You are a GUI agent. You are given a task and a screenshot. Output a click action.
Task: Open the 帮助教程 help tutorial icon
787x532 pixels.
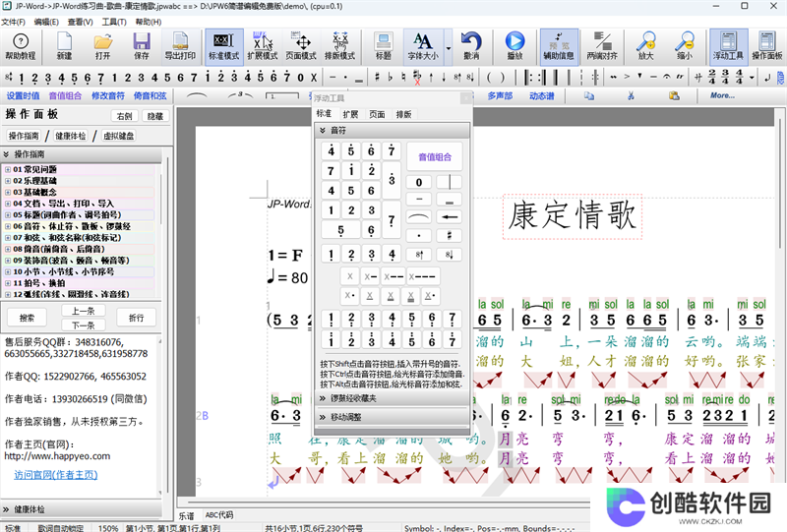(20, 46)
